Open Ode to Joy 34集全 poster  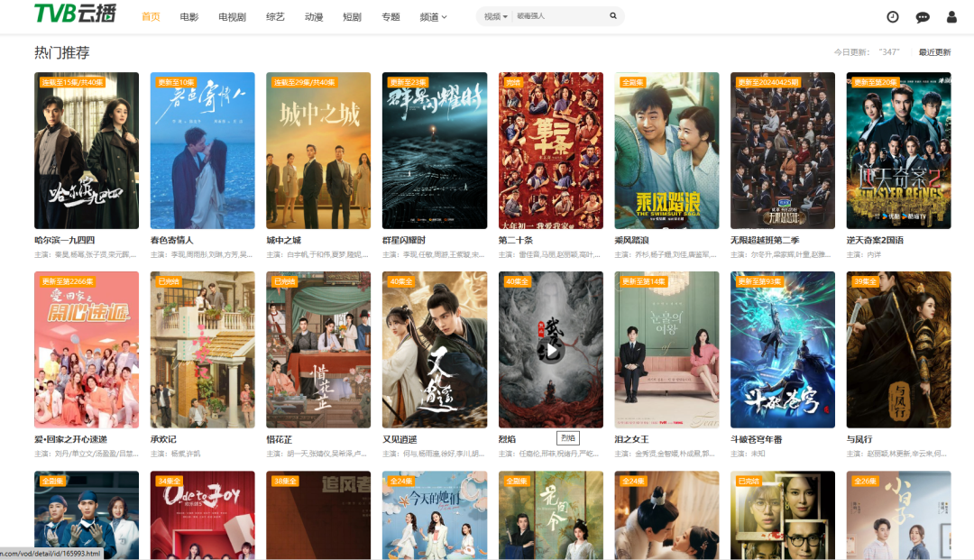pos(203,515)
